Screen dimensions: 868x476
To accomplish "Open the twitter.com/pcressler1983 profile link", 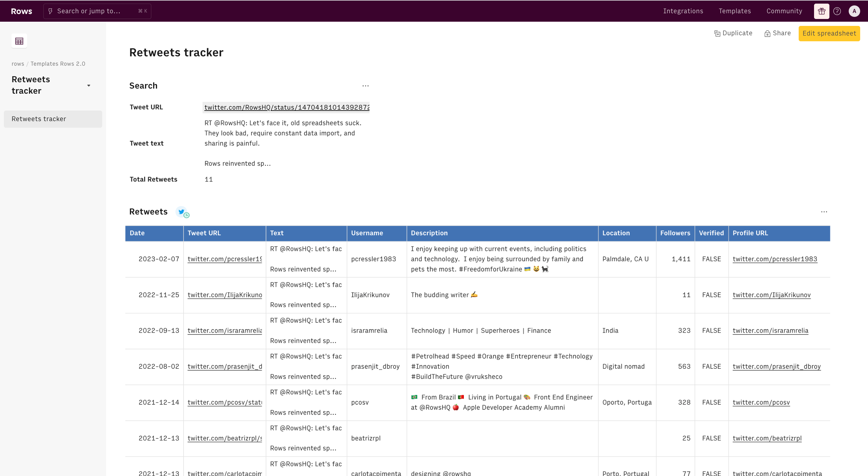I will (x=775, y=259).
